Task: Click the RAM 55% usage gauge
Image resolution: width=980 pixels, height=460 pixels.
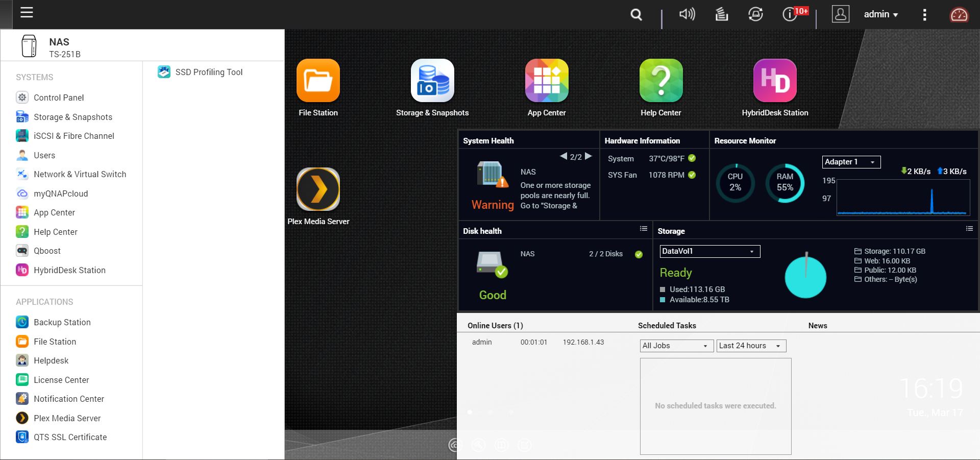Action: coord(785,183)
